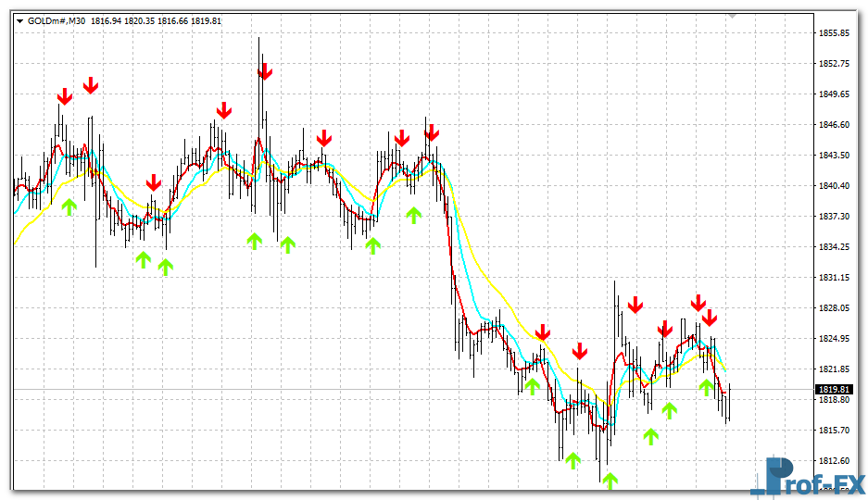This screenshot has width=868, height=500.
Task: Click the 1824.95 price axis label
Action: tap(834, 339)
